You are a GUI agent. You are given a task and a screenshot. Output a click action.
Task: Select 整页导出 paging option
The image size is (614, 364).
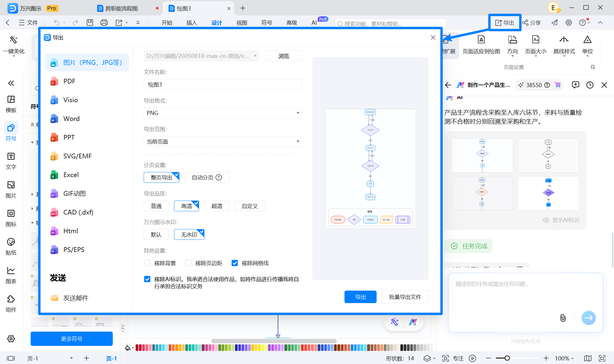162,177
